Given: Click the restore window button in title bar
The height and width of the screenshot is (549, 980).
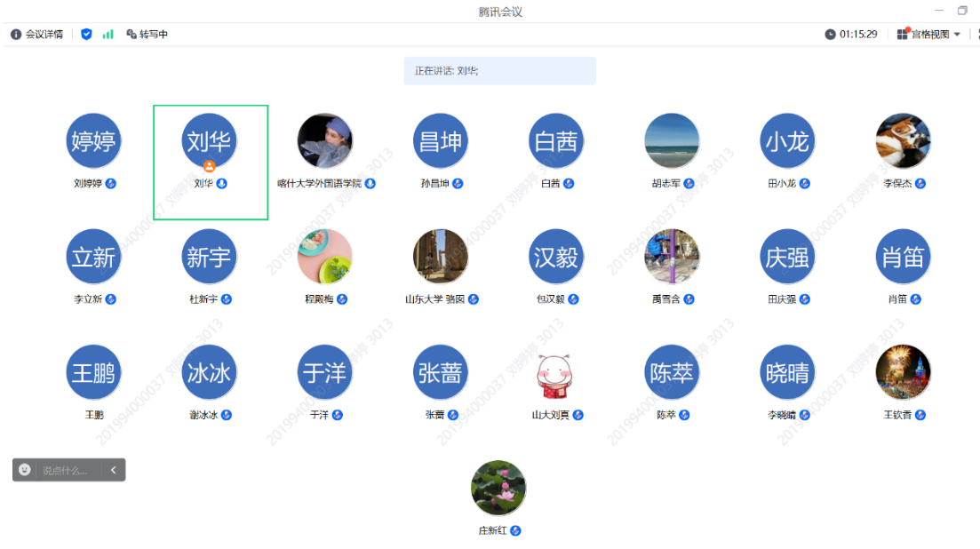Looking at the screenshot, I should (x=962, y=11).
